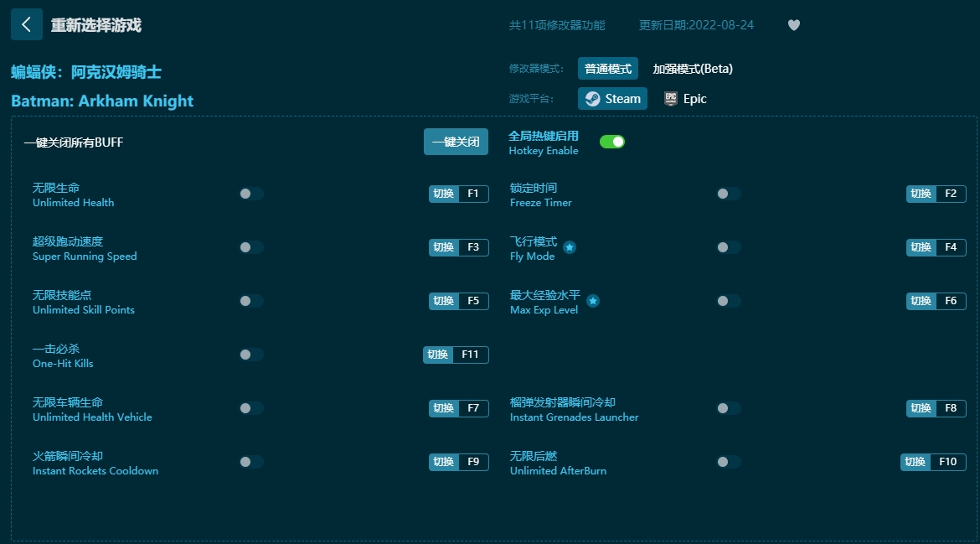This screenshot has width=980, height=544.
Task: Click 切换 button for F1 hotkey
Action: (444, 194)
